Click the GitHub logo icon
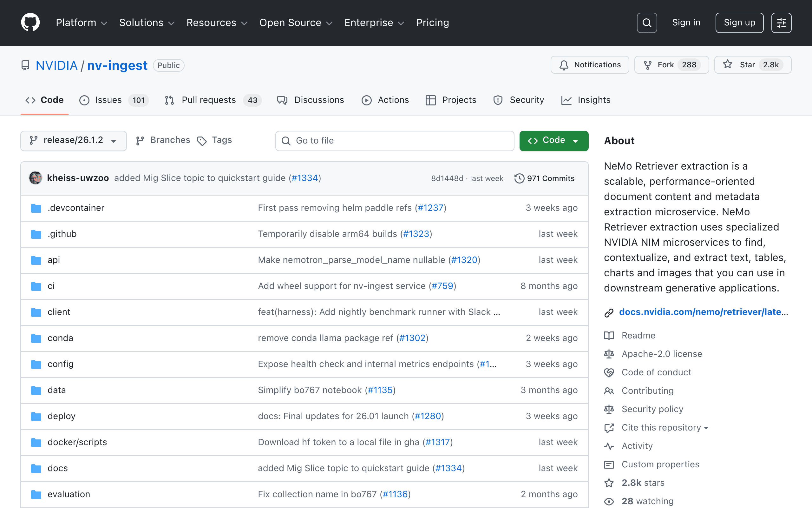The width and height of the screenshot is (812, 508). (30, 23)
